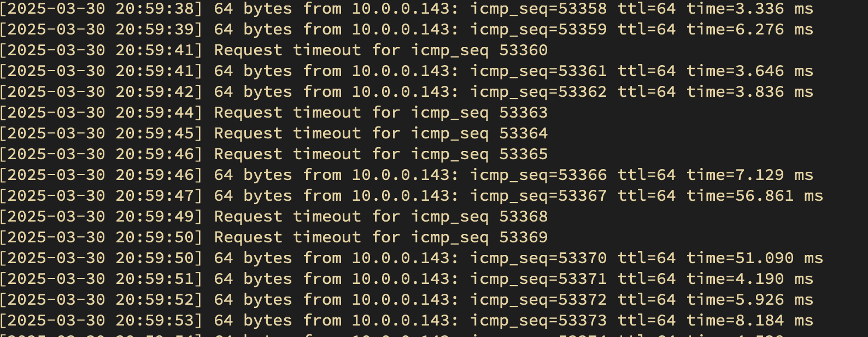868x337 pixels.
Task: Click the timeout line for icmp_seq 53360
Action: tap(274, 50)
